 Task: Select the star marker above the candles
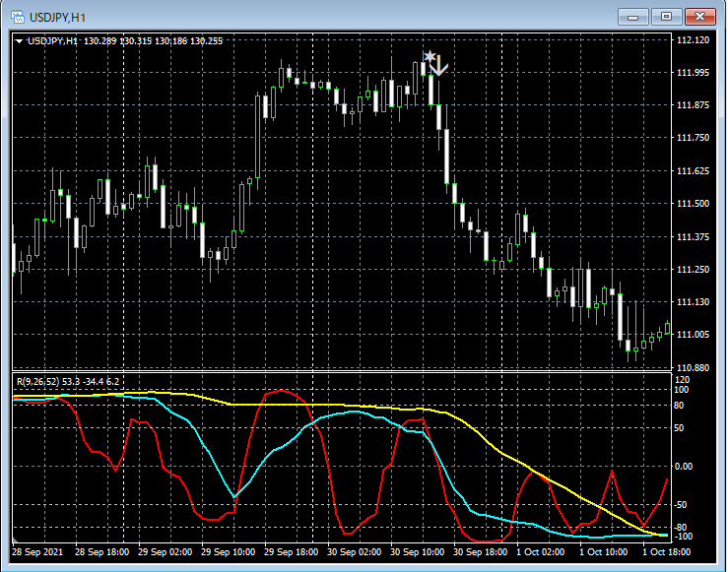point(430,56)
